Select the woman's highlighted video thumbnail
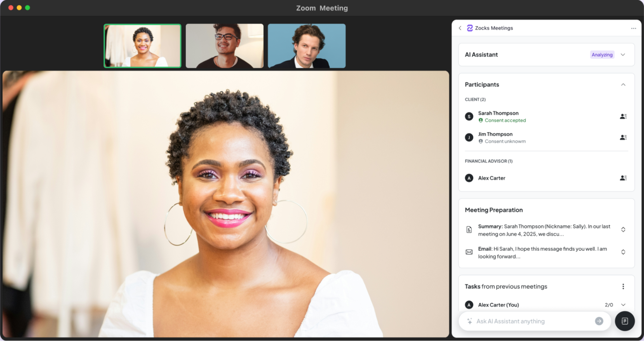This screenshot has width=644, height=341. pyautogui.click(x=142, y=46)
